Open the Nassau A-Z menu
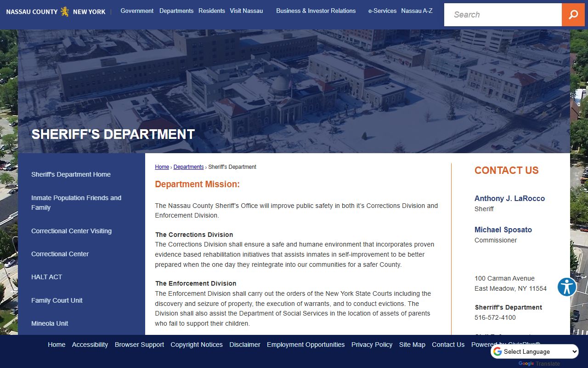This screenshot has width=588, height=368. (417, 11)
